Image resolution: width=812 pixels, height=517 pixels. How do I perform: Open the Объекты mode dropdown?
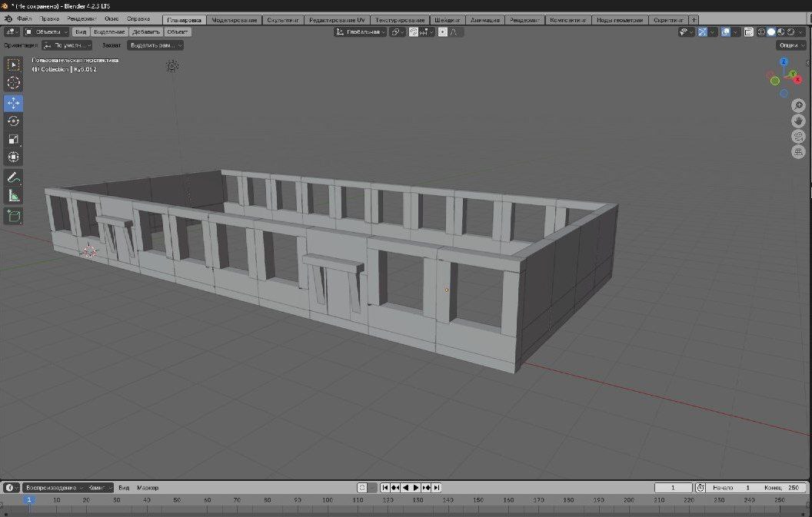point(46,32)
